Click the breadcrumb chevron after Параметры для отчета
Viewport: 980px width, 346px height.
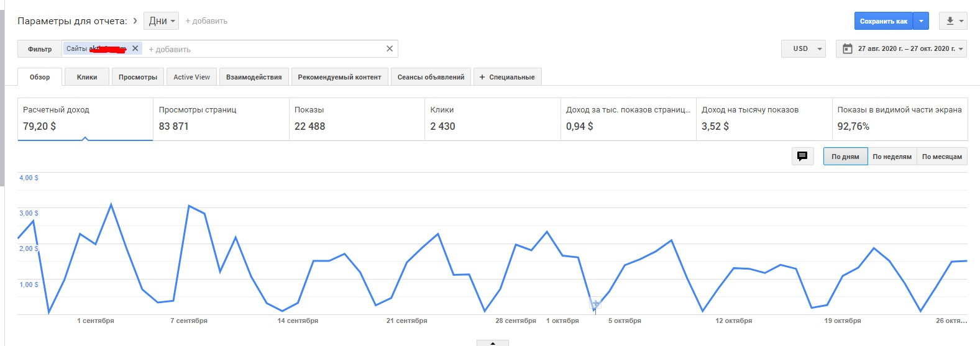pos(135,20)
